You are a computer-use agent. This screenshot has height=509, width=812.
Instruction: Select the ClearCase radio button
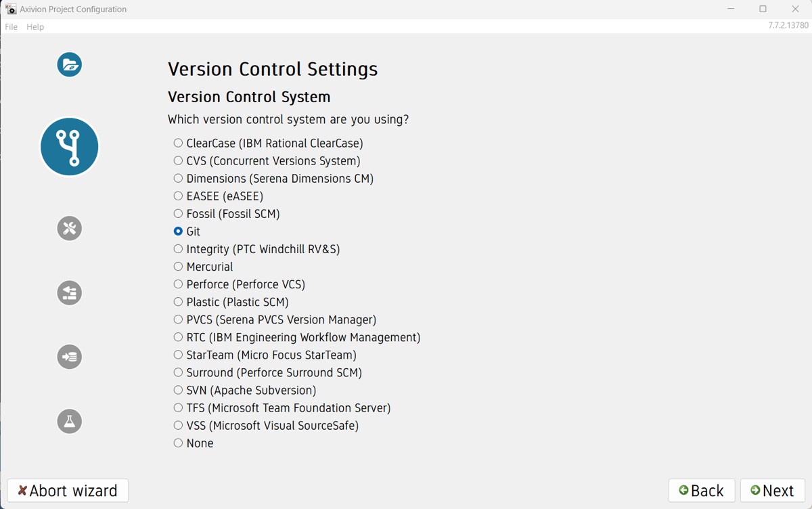tap(178, 143)
